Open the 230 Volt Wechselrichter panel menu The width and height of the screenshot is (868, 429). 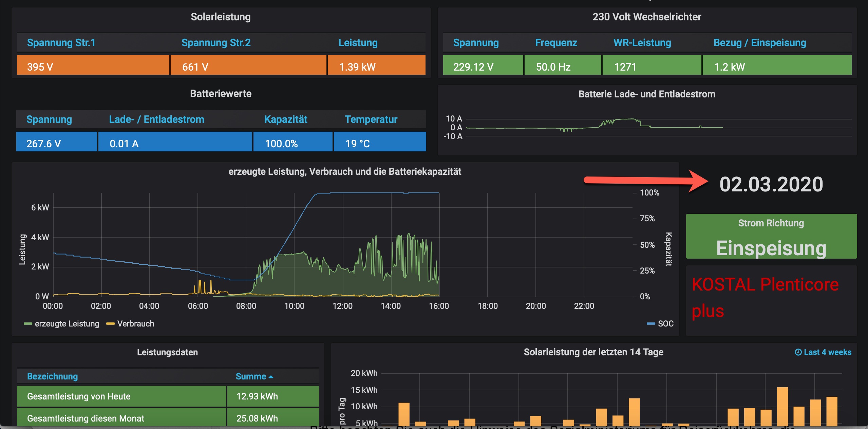coord(646,17)
